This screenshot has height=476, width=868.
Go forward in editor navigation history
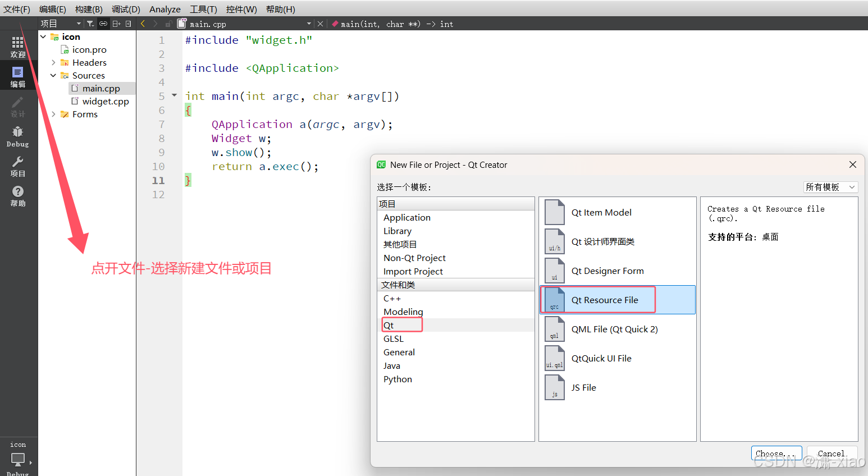[x=156, y=24]
